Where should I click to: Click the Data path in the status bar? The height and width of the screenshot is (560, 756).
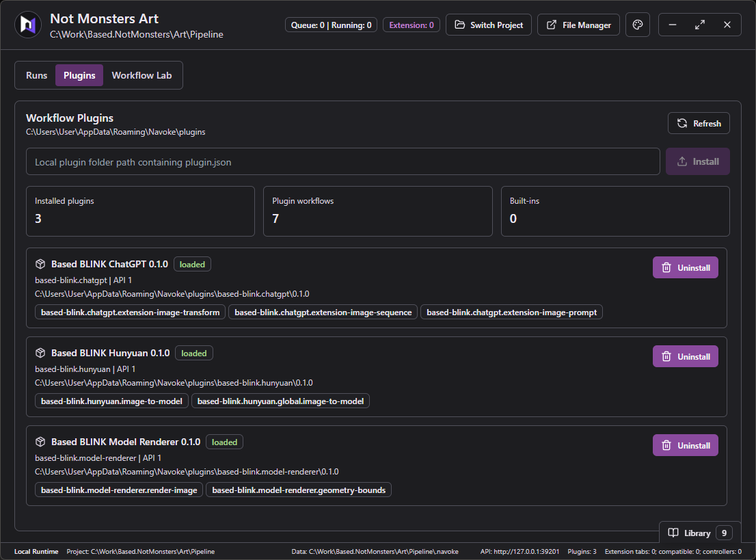(375, 551)
